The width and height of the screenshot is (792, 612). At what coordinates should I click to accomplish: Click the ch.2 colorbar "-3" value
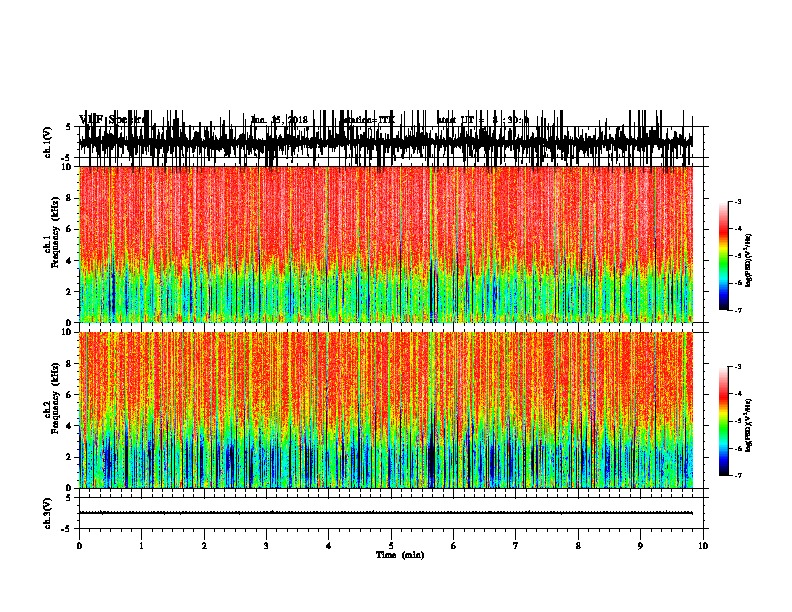(738, 367)
